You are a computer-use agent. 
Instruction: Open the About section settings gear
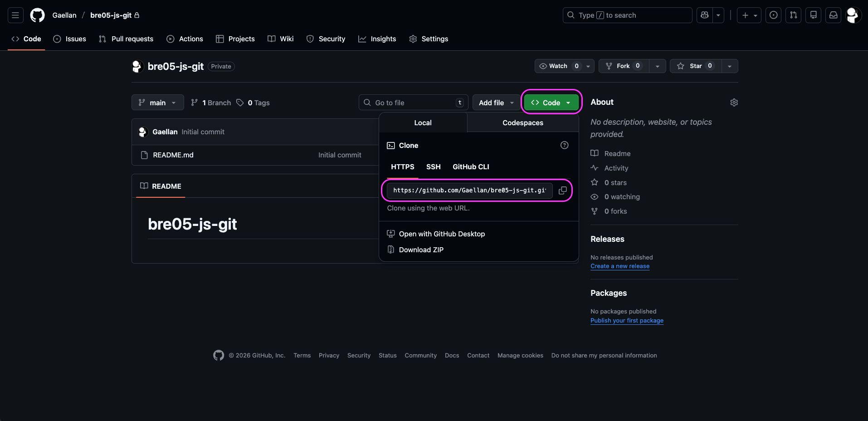point(734,103)
